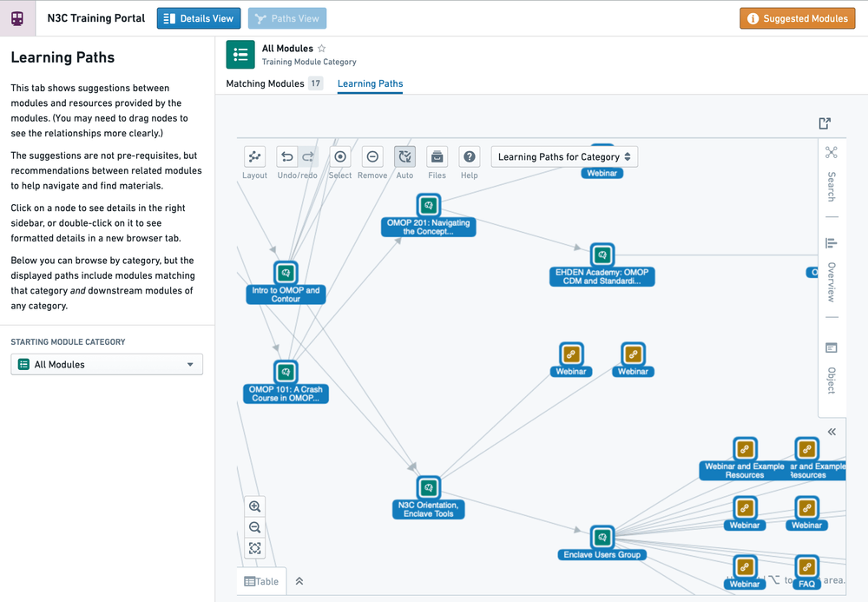
Task: Zoom out on the graph
Action: [x=254, y=527]
